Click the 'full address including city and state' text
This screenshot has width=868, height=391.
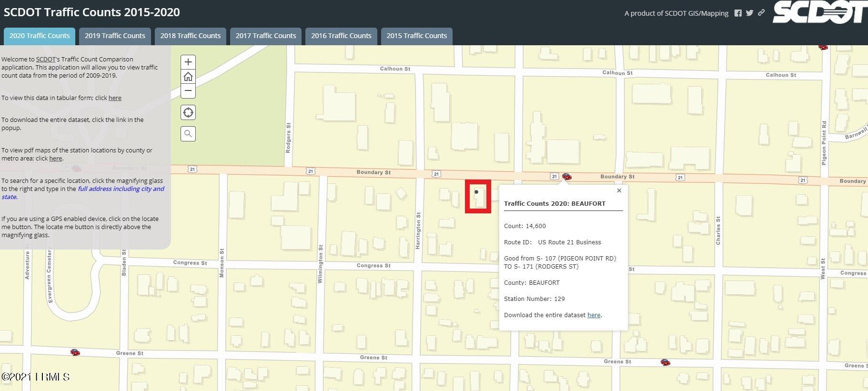[83, 193]
